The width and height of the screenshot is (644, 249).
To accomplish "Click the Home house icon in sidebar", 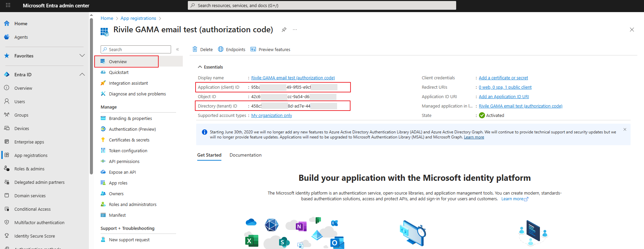I will point(7,23).
